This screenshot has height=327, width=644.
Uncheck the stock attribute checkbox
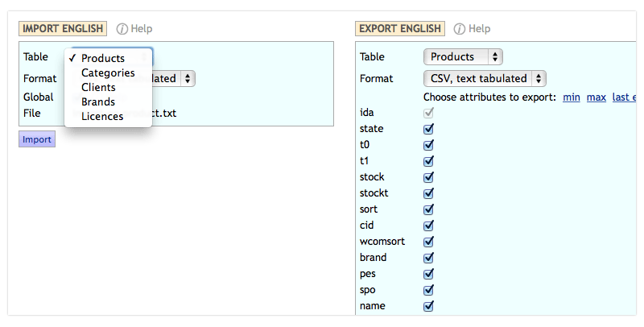428,177
